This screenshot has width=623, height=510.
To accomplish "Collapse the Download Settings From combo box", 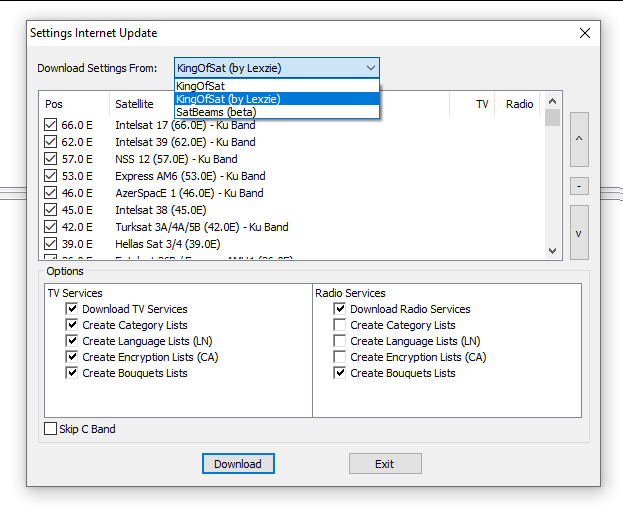I will pyautogui.click(x=371, y=68).
